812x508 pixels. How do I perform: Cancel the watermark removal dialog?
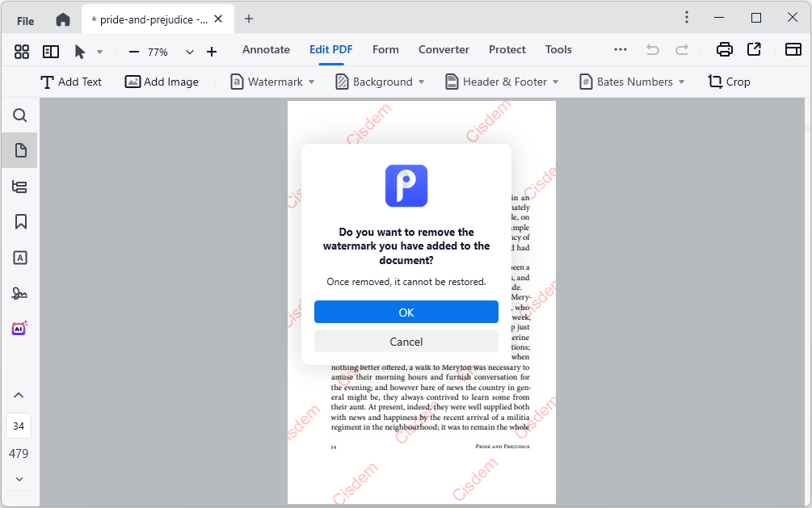406,342
